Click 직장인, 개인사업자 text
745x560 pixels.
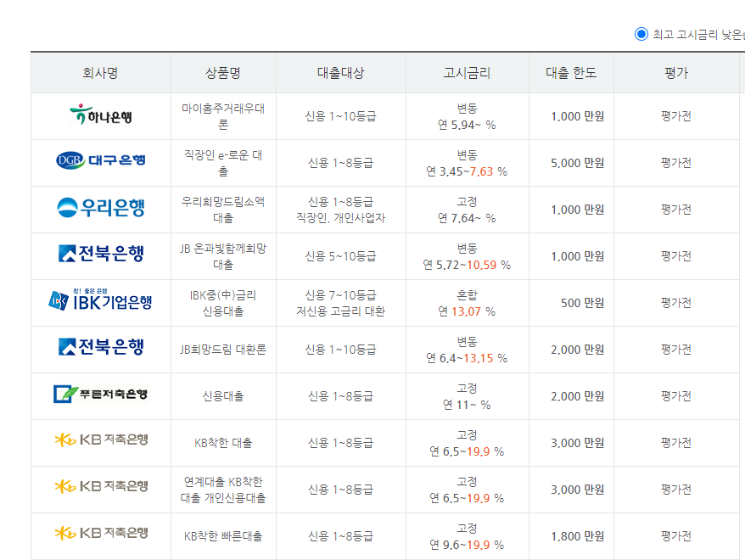[x=340, y=217]
